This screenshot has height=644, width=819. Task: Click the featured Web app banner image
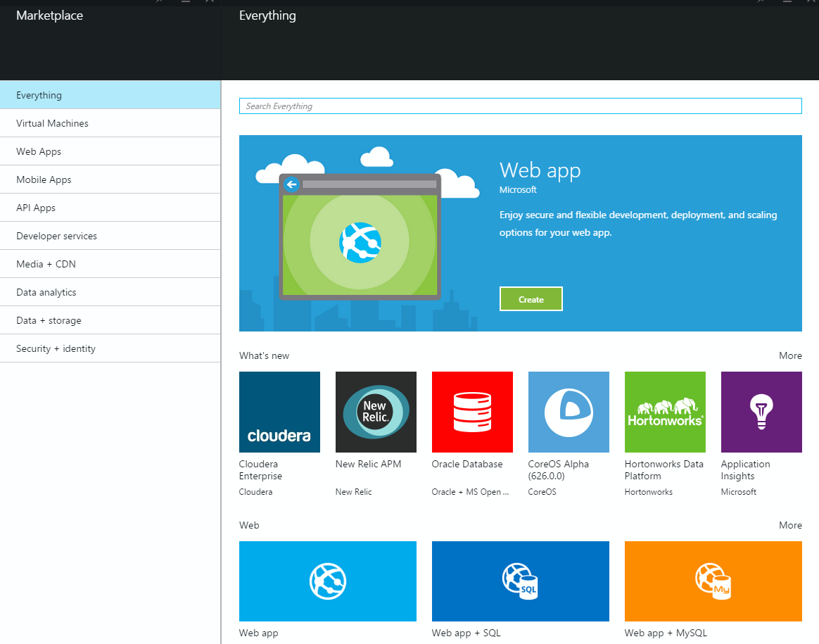[x=360, y=236]
